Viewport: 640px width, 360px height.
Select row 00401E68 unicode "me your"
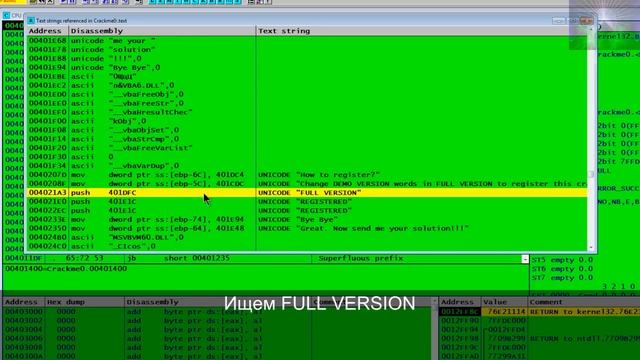(x=307, y=41)
